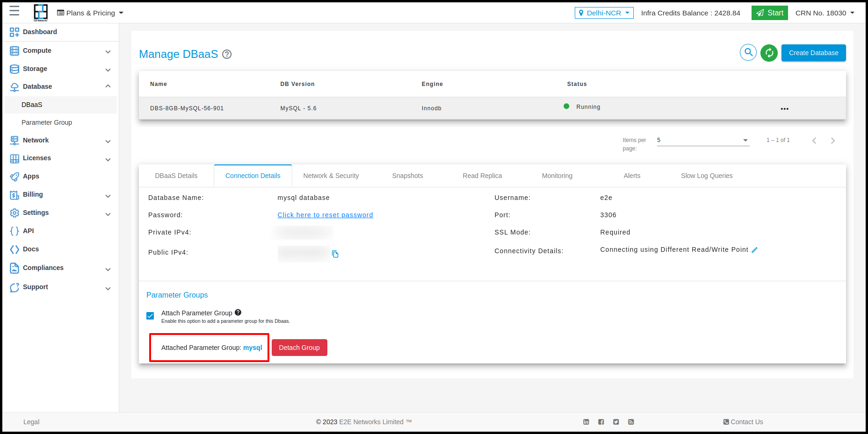868x434 pixels.
Task: Open the Items per page dropdown
Action: click(x=703, y=140)
